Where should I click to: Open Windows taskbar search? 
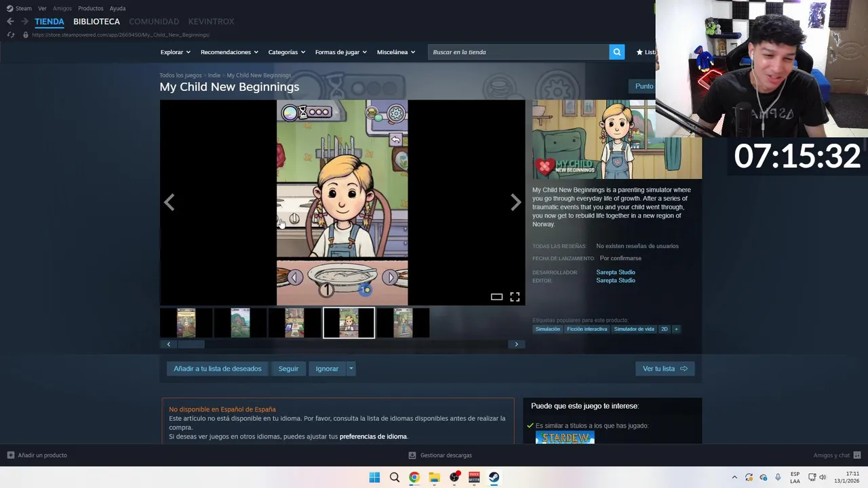[394, 477]
